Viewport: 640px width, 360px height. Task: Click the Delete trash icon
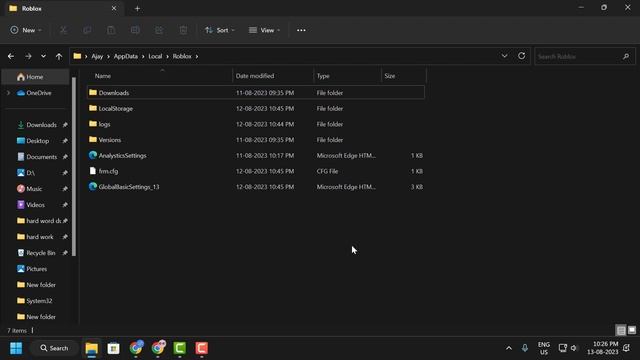[183, 30]
